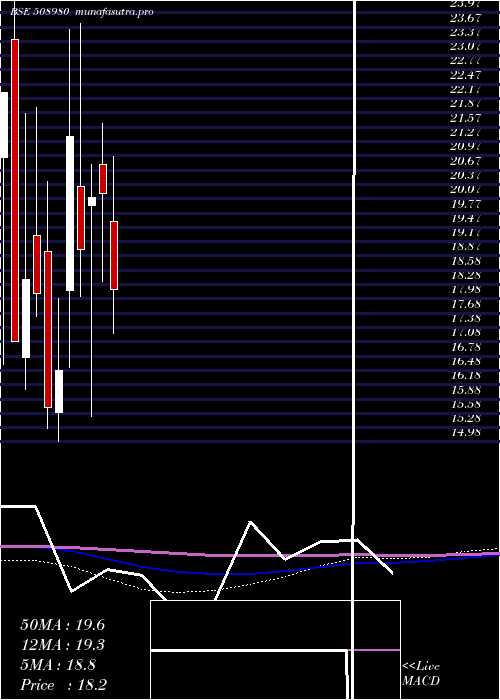Select the 18.28 price level label
This screenshot has height=700, width=500.
click(466, 275)
